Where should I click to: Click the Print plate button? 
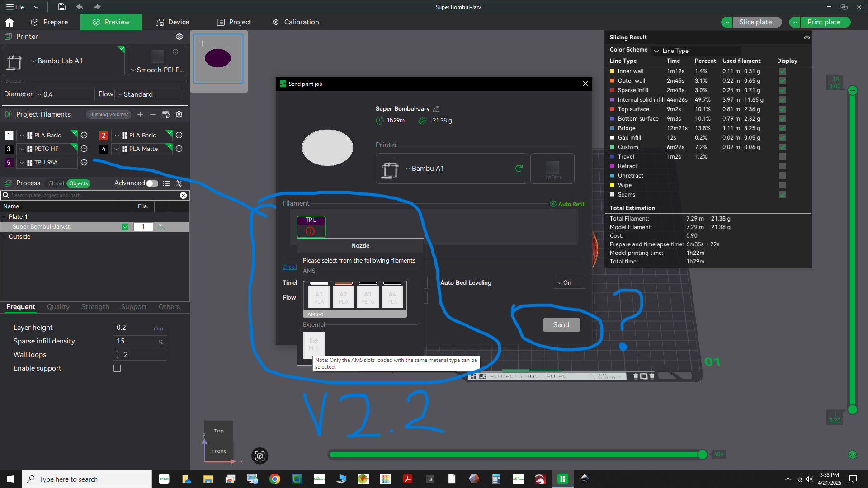(x=824, y=22)
